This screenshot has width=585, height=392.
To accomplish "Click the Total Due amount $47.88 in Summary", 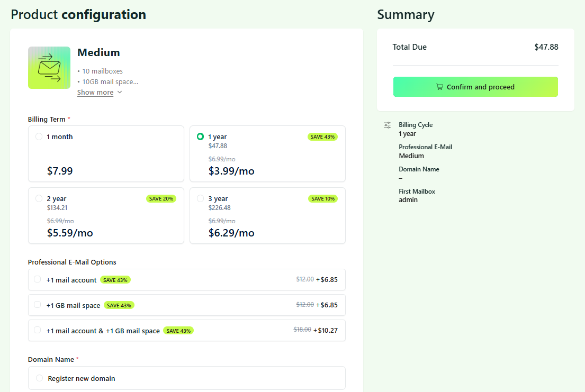I will pos(546,47).
